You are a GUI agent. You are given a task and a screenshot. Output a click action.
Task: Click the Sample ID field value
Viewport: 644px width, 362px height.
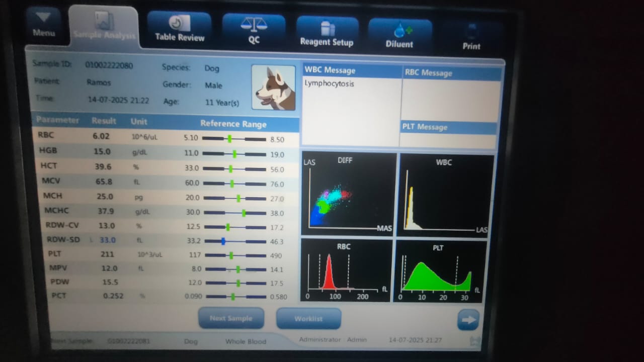(x=109, y=65)
